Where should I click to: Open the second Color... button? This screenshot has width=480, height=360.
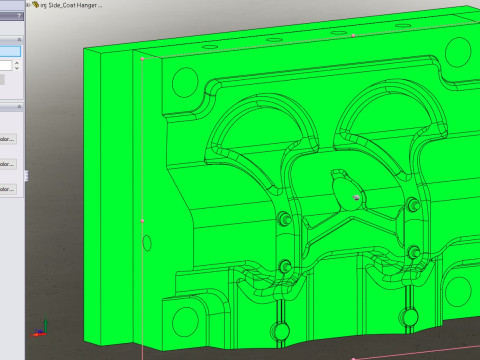pyautogui.click(x=8, y=164)
